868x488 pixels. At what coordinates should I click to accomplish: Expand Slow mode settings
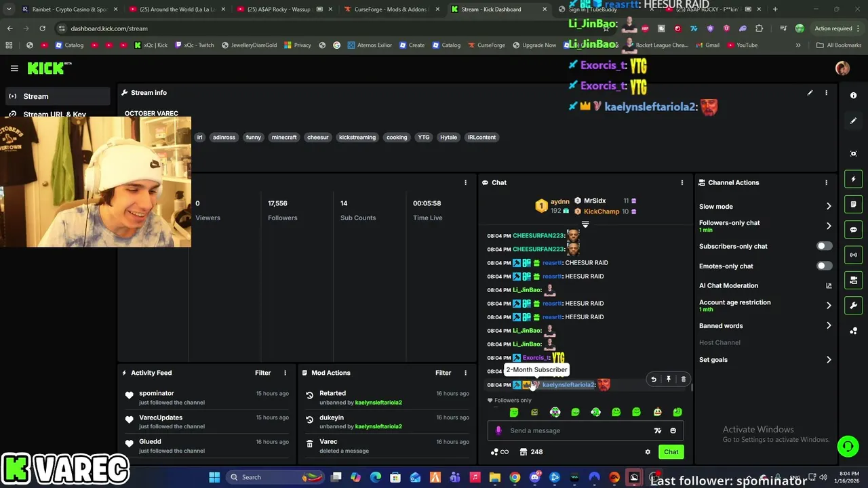click(x=765, y=206)
